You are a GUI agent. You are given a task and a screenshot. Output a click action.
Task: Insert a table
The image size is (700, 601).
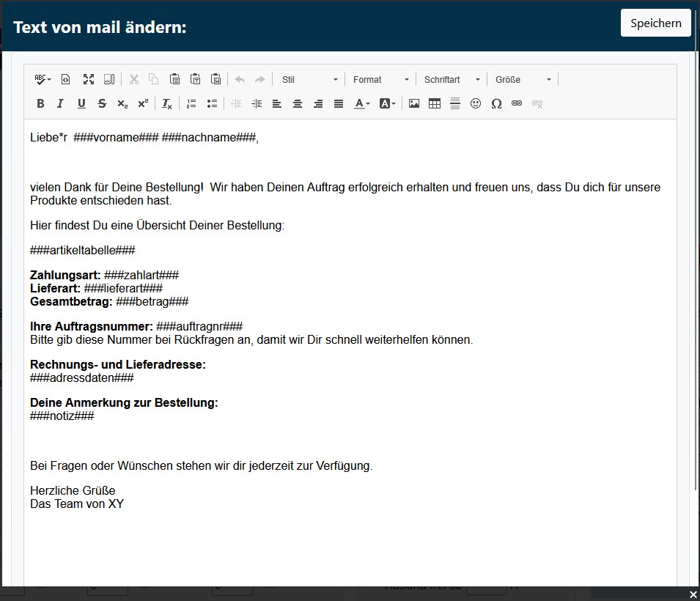coord(435,104)
